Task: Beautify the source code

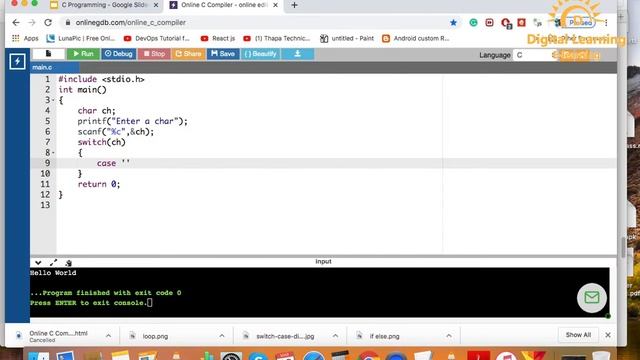Action: 260,54
